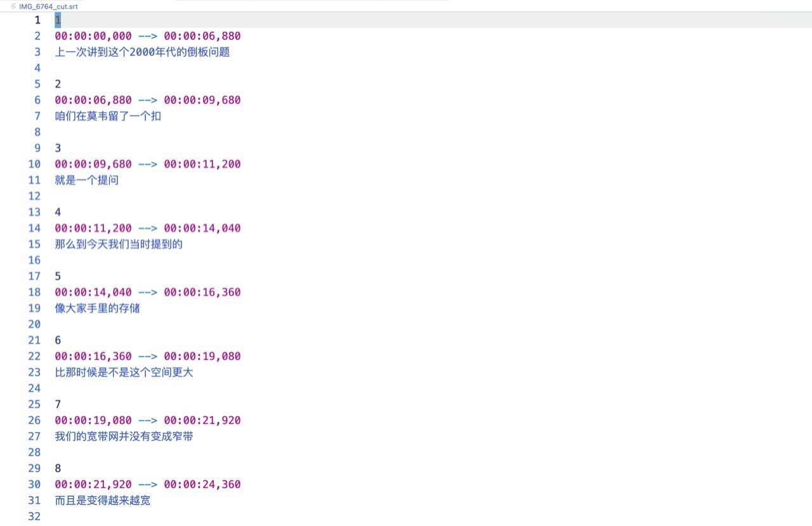Click the arrow separator on line 6
812x526 pixels.
tap(148, 100)
